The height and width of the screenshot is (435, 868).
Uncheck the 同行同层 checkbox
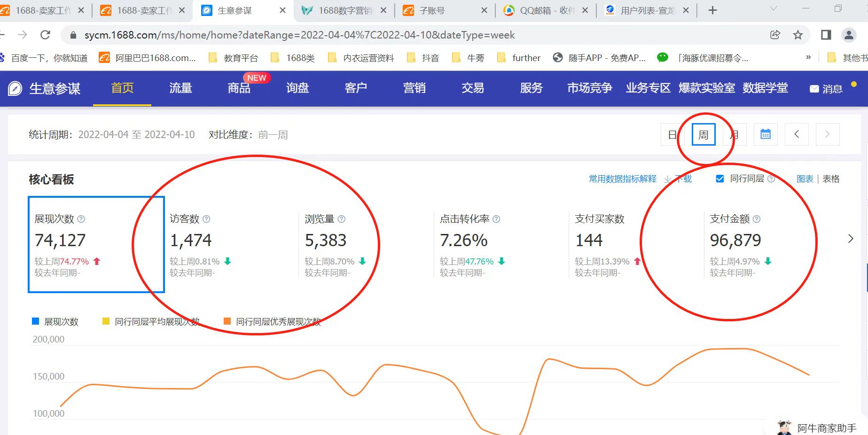[x=719, y=179]
